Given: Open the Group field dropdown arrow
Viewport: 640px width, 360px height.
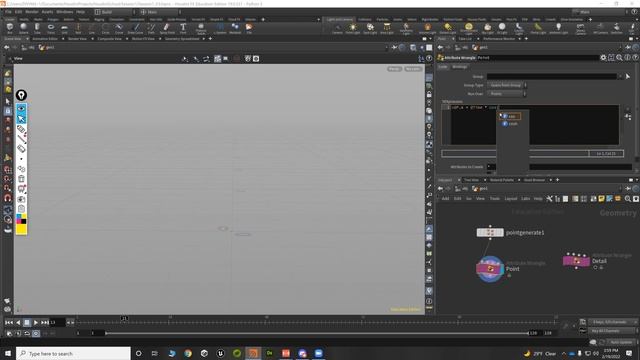Looking at the screenshot, I should pos(620,76).
